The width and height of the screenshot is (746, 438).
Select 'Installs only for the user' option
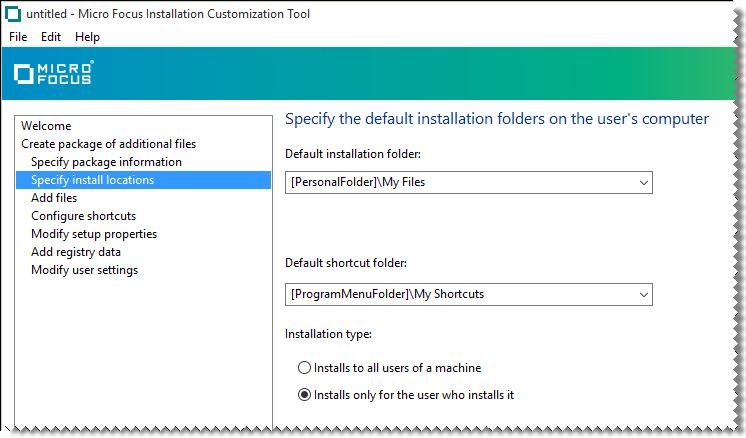click(305, 395)
